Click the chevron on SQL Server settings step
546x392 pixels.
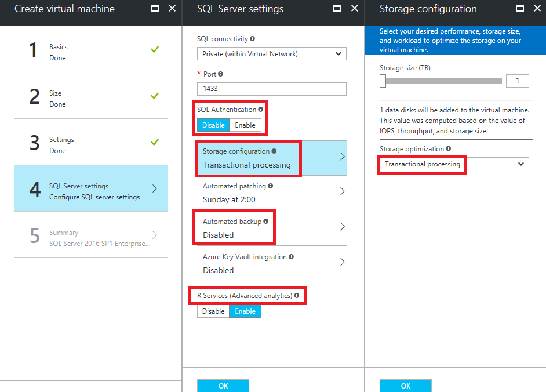click(x=155, y=188)
